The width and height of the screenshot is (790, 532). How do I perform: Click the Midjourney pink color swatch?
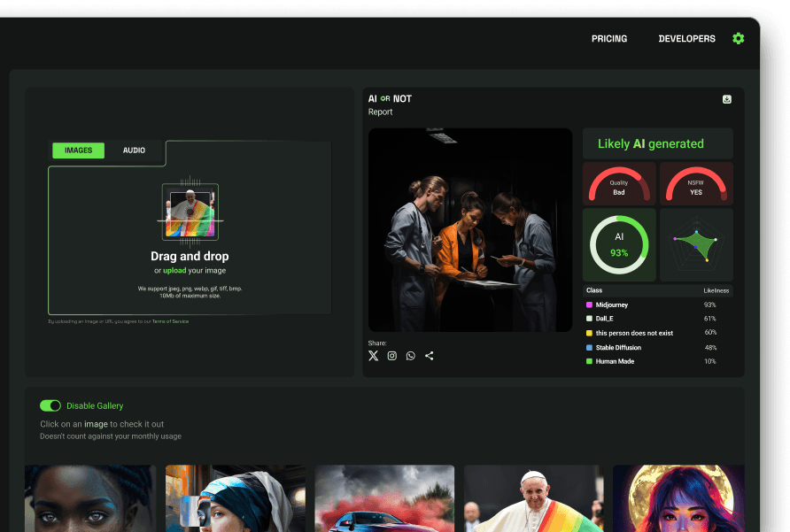click(x=589, y=305)
